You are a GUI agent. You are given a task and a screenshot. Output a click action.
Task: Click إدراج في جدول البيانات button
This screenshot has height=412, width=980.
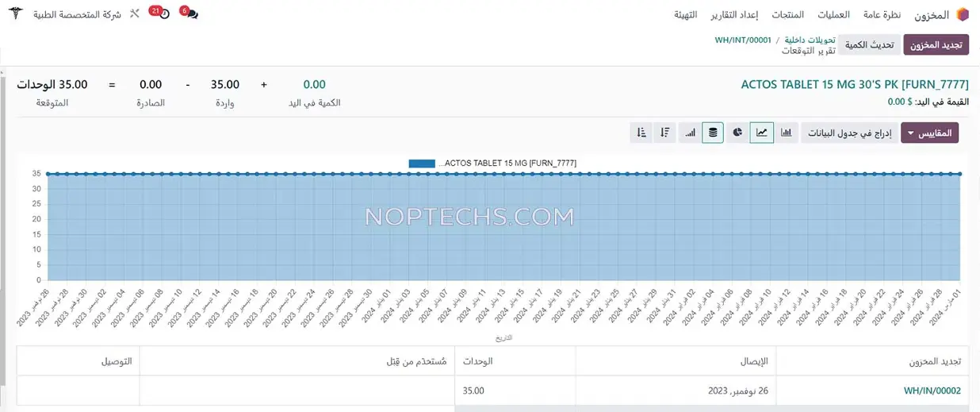(x=849, y=133)
